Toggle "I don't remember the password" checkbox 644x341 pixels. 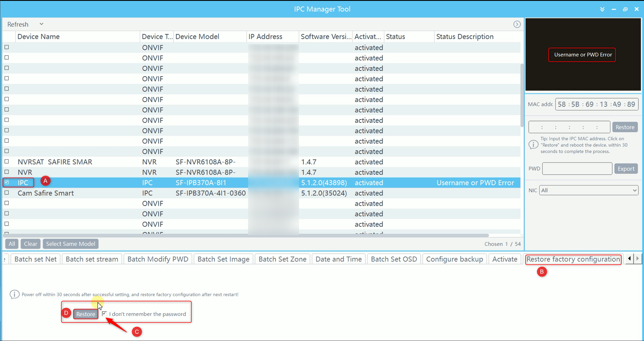pos(104,314)
